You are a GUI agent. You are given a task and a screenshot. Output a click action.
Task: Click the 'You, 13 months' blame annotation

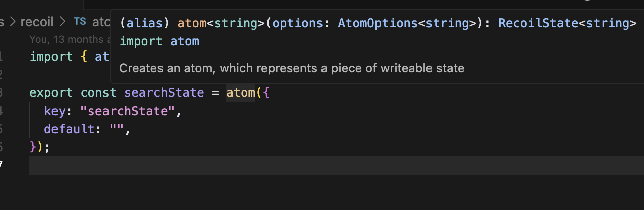coord(70,39)
